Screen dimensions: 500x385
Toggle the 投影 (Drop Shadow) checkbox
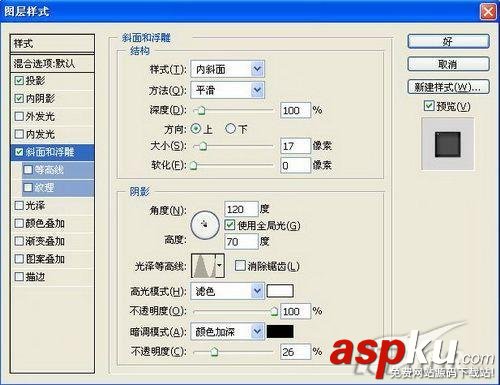(19, 81)
